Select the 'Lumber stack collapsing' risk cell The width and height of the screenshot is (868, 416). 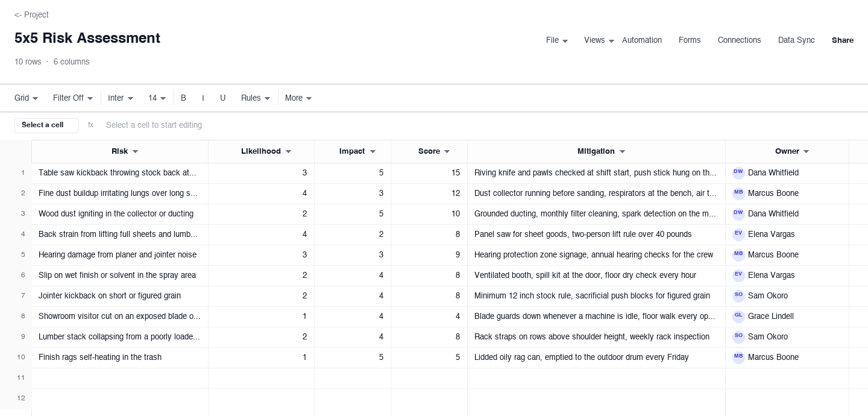click(x=120, y=337)
